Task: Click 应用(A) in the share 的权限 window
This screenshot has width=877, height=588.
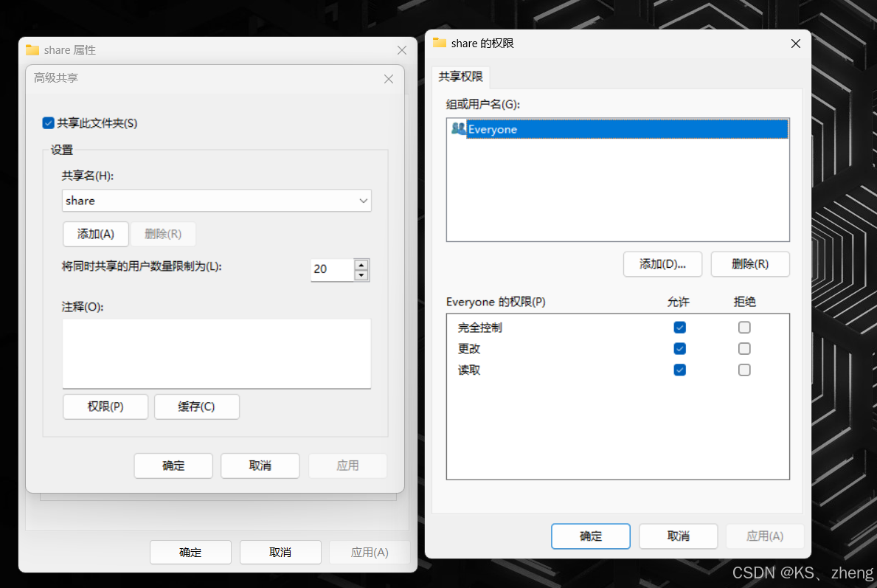Action: click(x=765, y=536)
